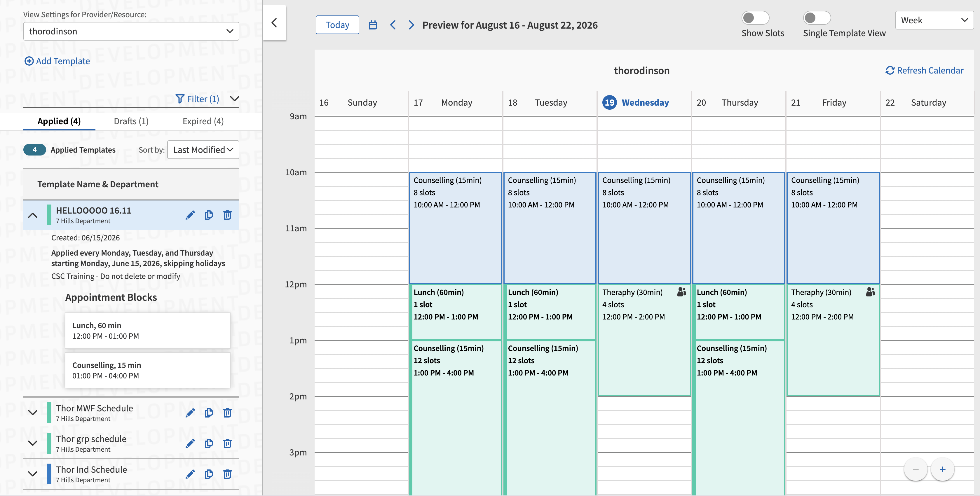Edit the HELLOOOOO 16.11 template
The image size is (980, 496).
click(x=190, y=215)
